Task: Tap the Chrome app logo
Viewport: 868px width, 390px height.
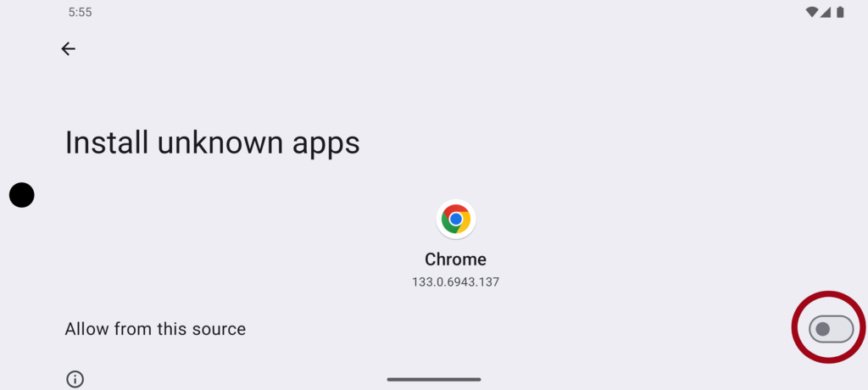Action: tap(455, 219)
